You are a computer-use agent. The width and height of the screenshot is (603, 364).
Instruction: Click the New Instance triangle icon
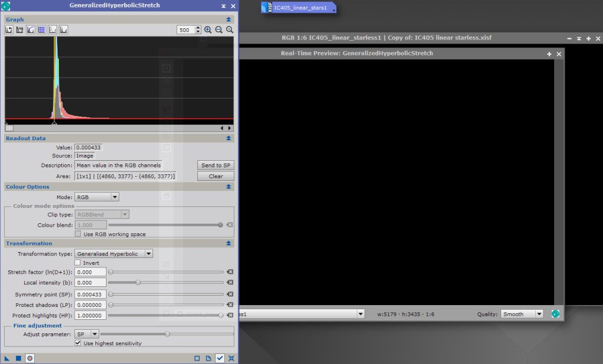[x=8, y=358]
